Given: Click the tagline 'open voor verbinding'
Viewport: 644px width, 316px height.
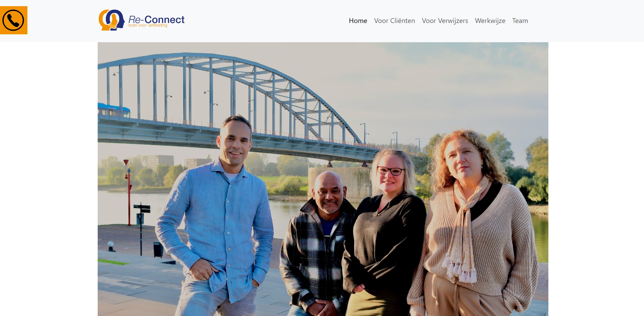Looking at the screenshot, I should (147, 25).
